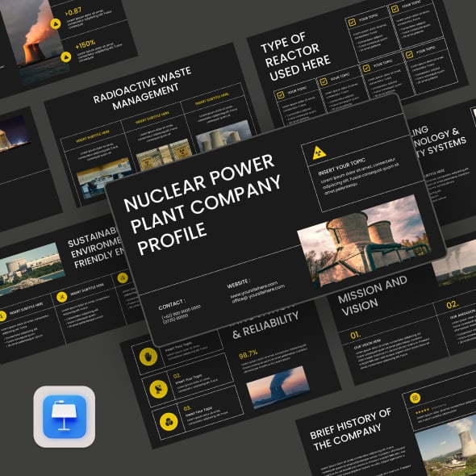This screenshot has width=476, height=476.
Task: Click the power plant photo on Sustainable slide
Action: [32, 269]
